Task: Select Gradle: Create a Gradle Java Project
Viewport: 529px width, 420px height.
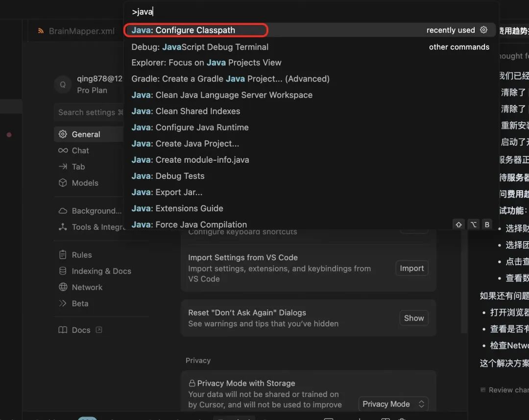Action: tap(310, 79)
